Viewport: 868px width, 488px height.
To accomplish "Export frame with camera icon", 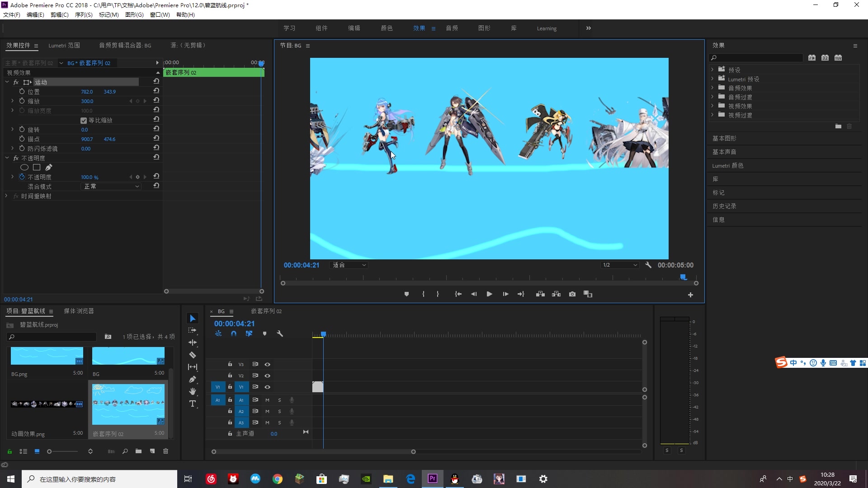I will [x=572, y=294].
